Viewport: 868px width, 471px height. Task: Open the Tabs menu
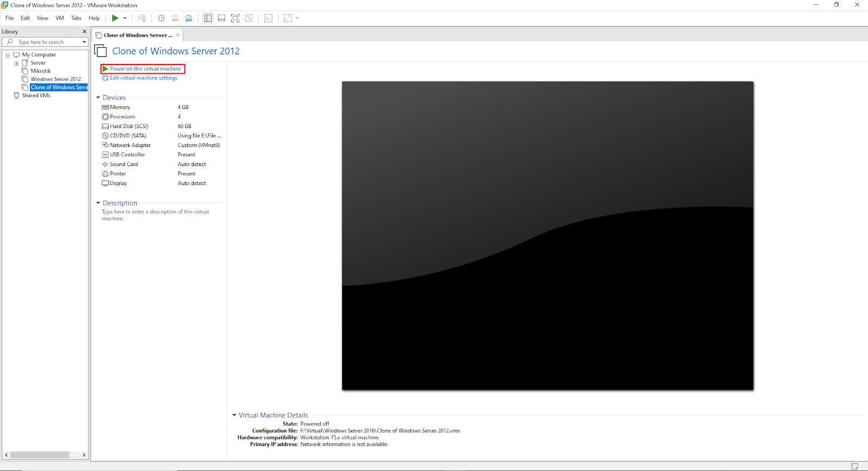point(76,18)
